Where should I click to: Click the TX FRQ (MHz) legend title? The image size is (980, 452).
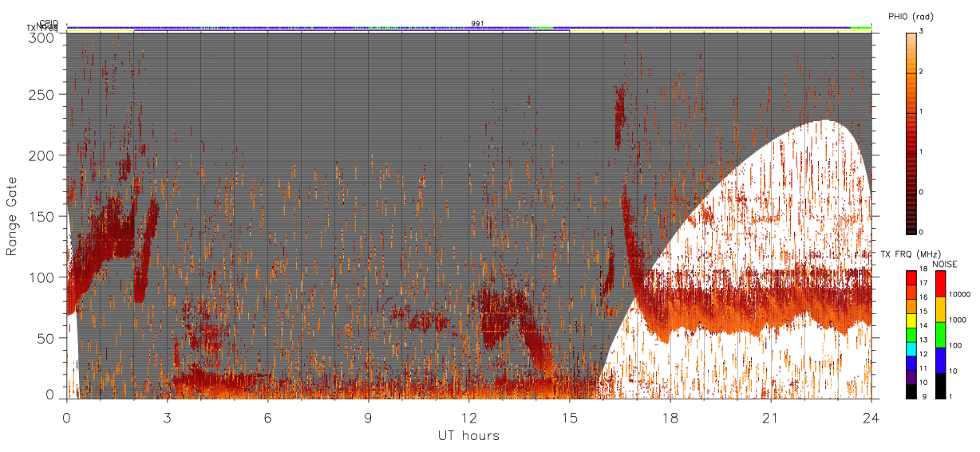point(911,254)
